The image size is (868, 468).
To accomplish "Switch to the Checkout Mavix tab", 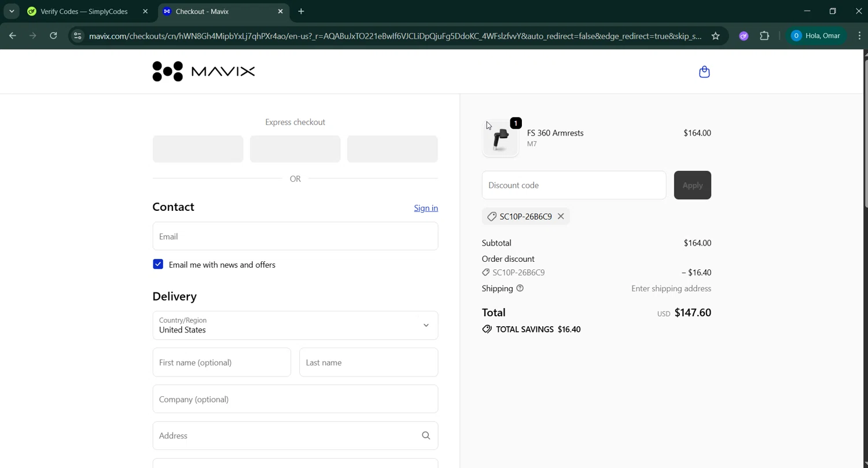I will 223,11.
